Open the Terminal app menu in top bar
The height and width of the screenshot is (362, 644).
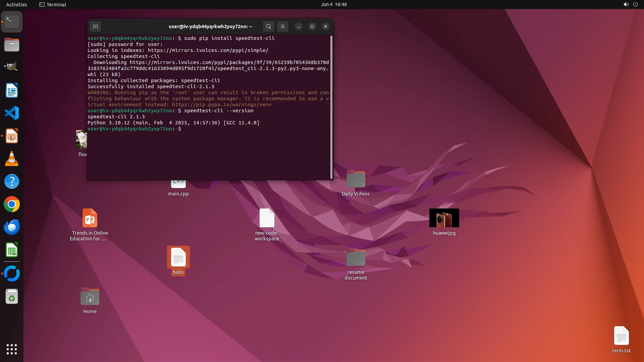[x=53, y=4]
